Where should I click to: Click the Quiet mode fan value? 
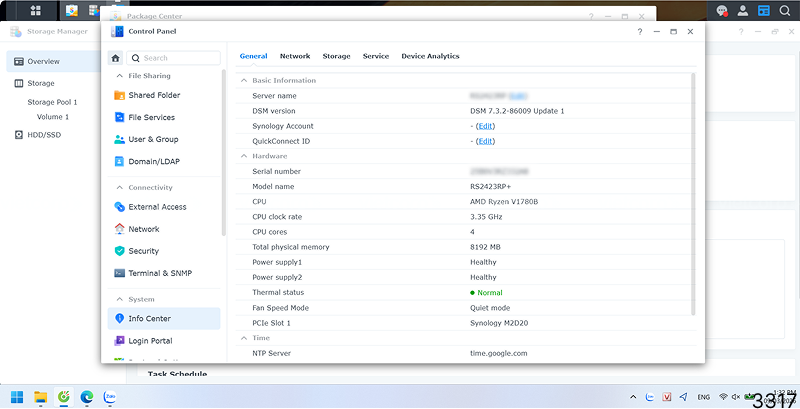[490, 308]
